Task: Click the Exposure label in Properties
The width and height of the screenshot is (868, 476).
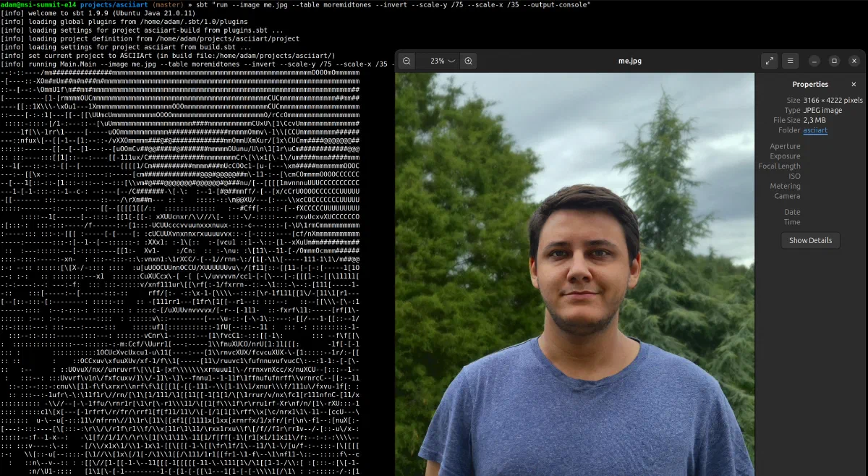Action: pos(785,156)
